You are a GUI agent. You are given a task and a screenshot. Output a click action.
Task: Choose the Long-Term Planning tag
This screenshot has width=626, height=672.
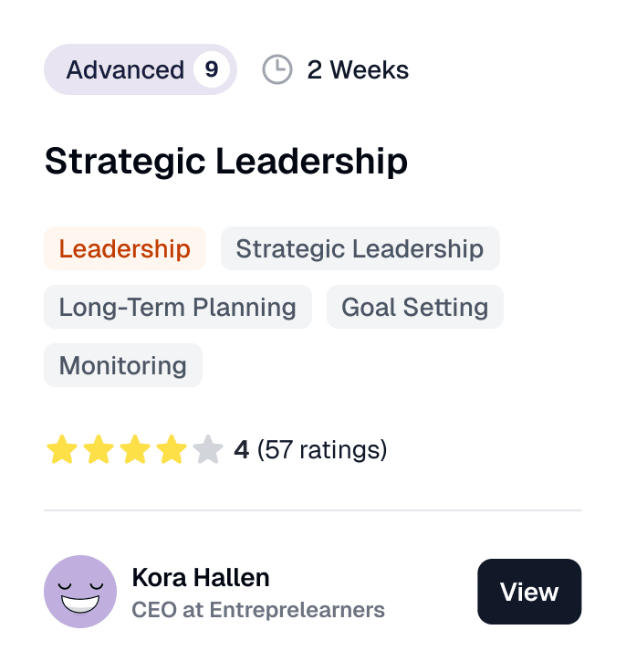[178, 307]
